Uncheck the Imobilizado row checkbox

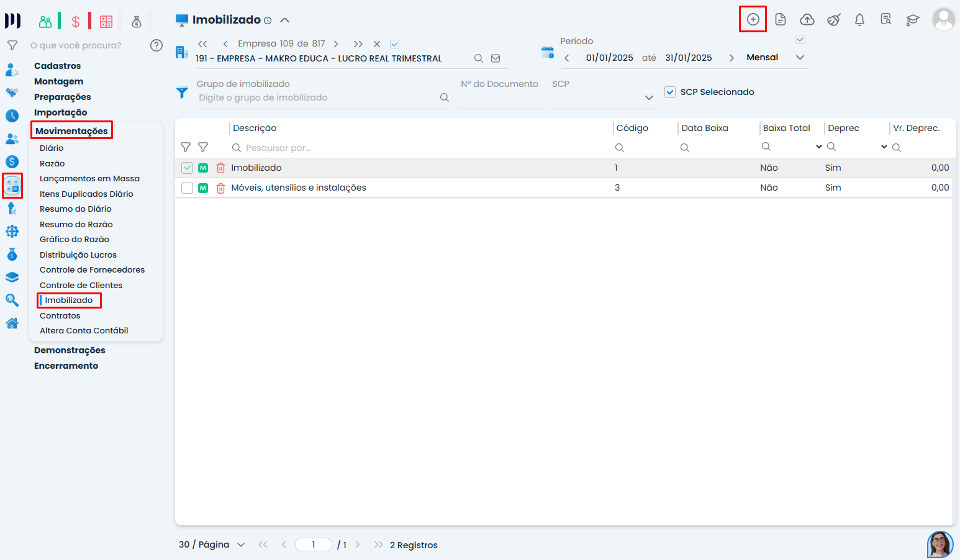(x=187, y=168)
